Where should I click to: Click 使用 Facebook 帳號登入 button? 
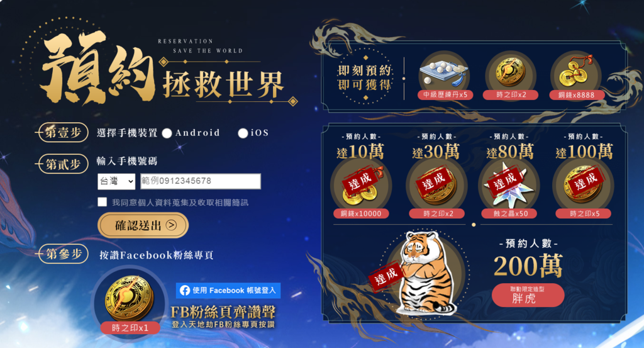pyautogui.click(x=228, y=291)
